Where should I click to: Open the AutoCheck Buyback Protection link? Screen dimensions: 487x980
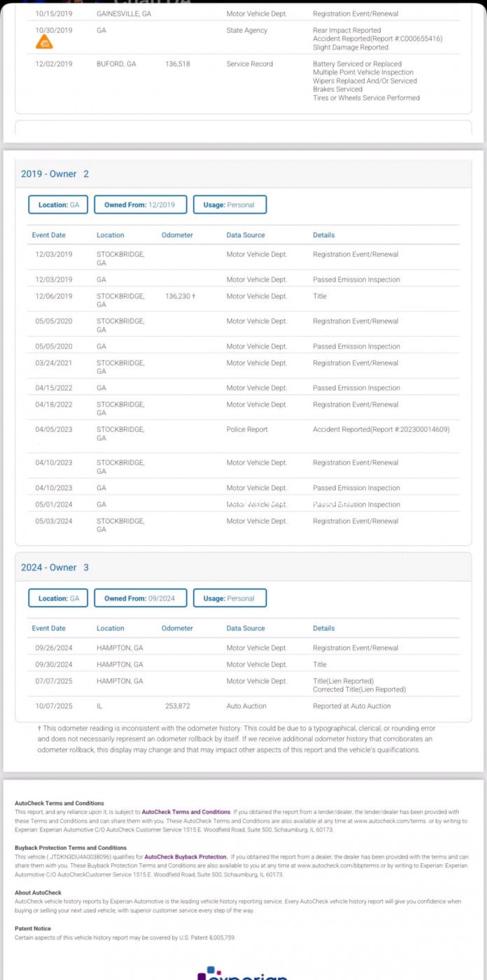[185, 857]
